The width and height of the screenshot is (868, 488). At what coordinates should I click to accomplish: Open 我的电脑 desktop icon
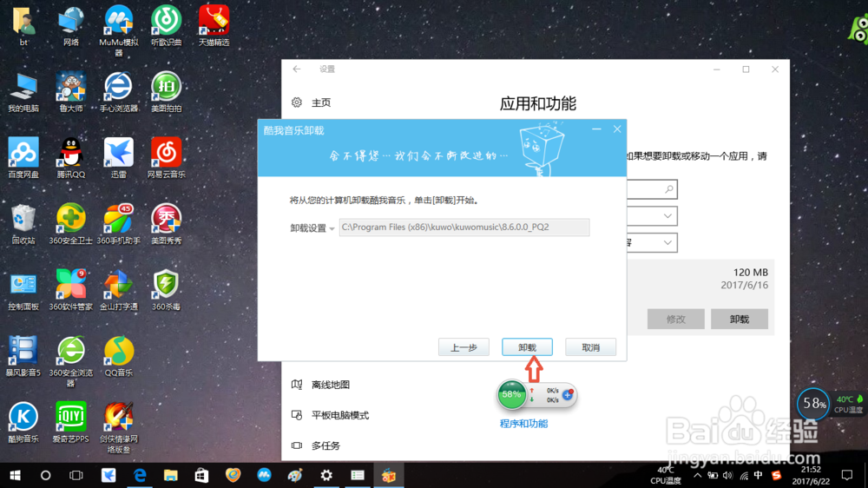(23, 92)
